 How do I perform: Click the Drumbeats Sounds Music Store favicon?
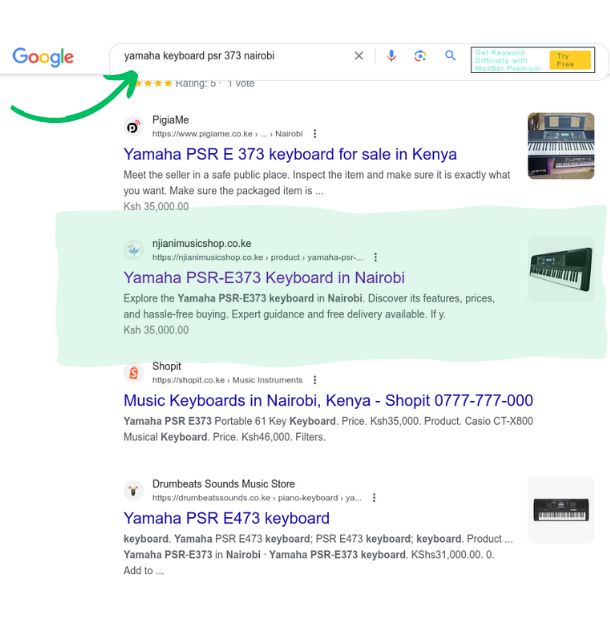pyautogui.click(x=133, y=490)
